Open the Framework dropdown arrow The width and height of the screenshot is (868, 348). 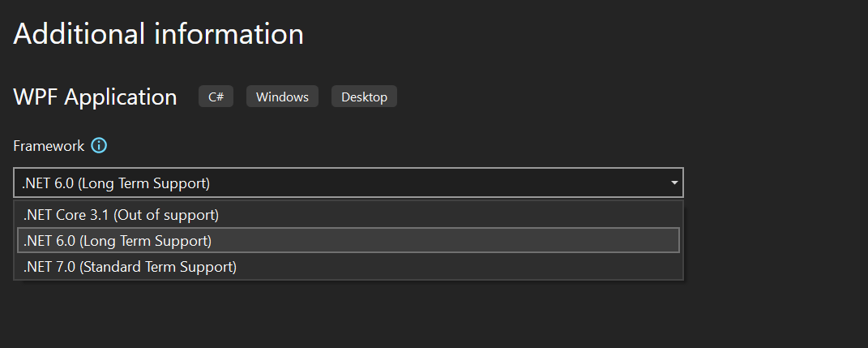pos(674,183)
